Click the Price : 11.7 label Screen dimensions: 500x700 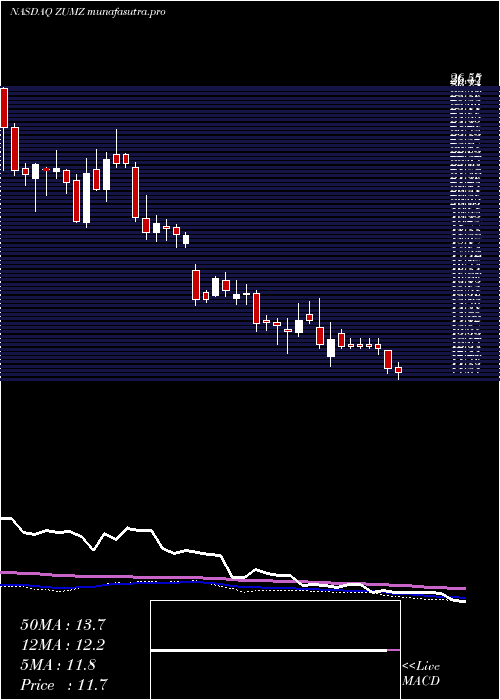[64, 685]
